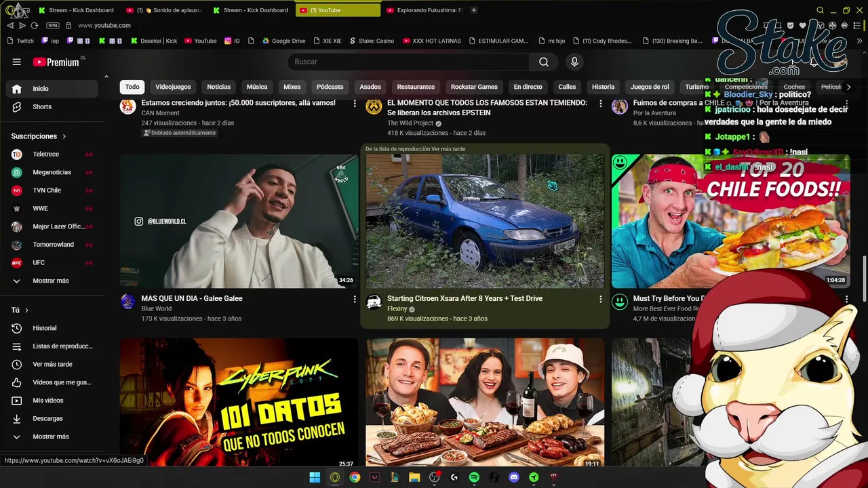Click the www.youtube.com address bar
Viewport: 868px width, 488px height.
coord(104,25)
